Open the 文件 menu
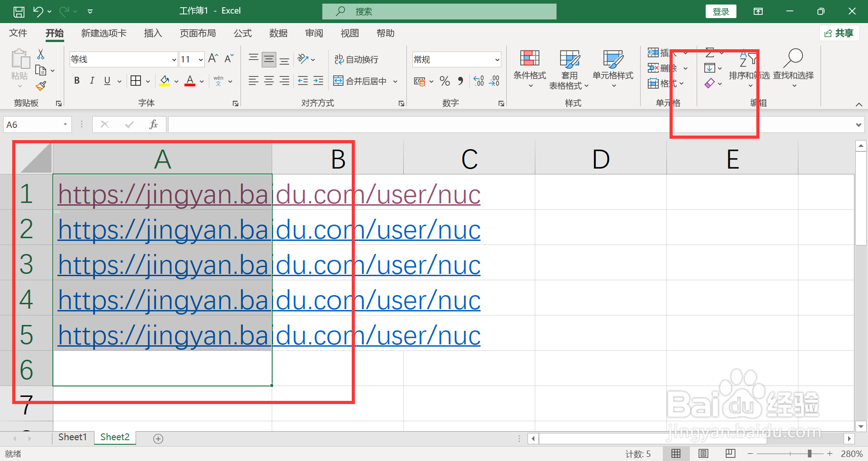 (x=18, y=33)
